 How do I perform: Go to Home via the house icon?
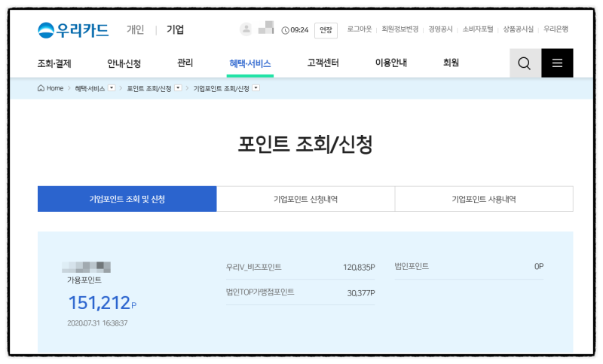tap(41, 88)
